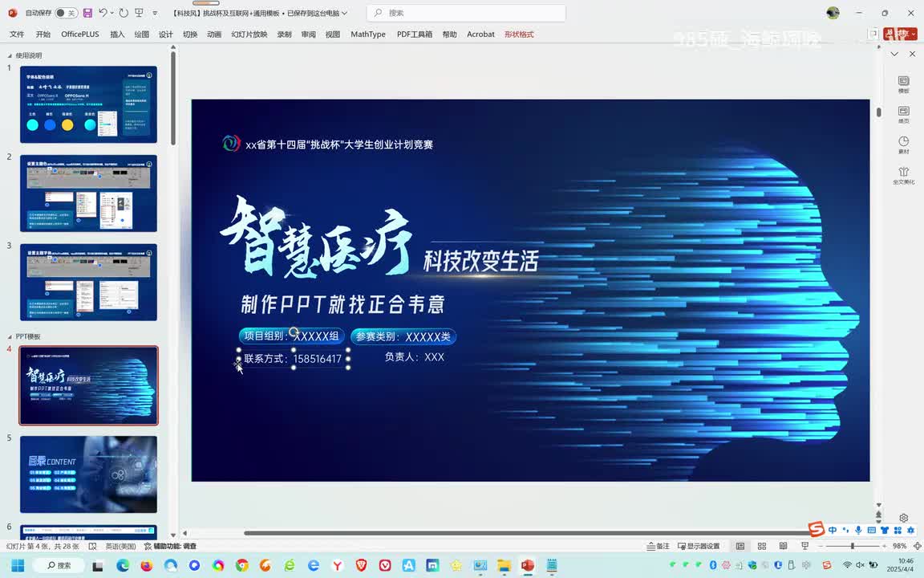Click the Undo arrow icon
The image size is (924, 578).
(x=103, y=12)
